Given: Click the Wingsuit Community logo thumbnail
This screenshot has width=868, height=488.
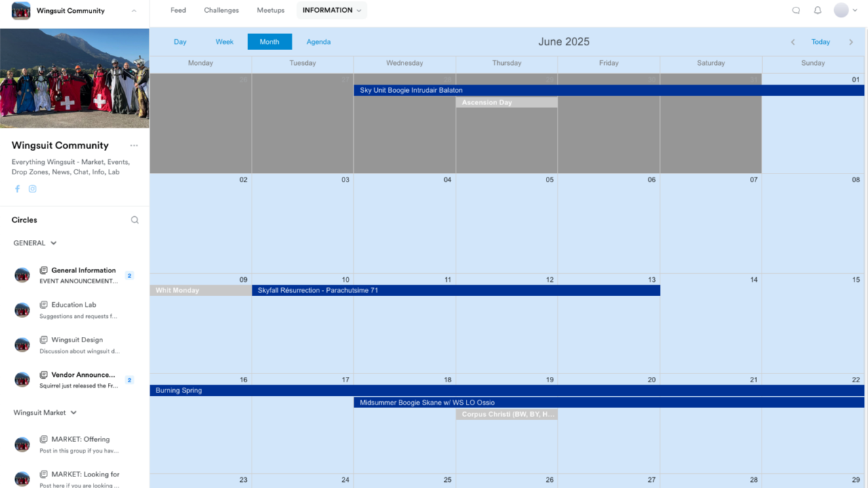Looking at the screenshot, I should click(21, 11).
